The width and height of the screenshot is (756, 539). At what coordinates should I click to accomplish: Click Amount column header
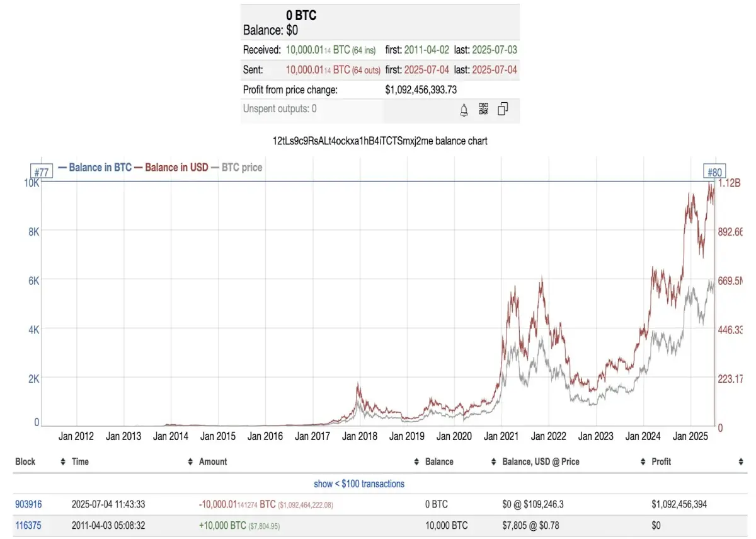213,462
